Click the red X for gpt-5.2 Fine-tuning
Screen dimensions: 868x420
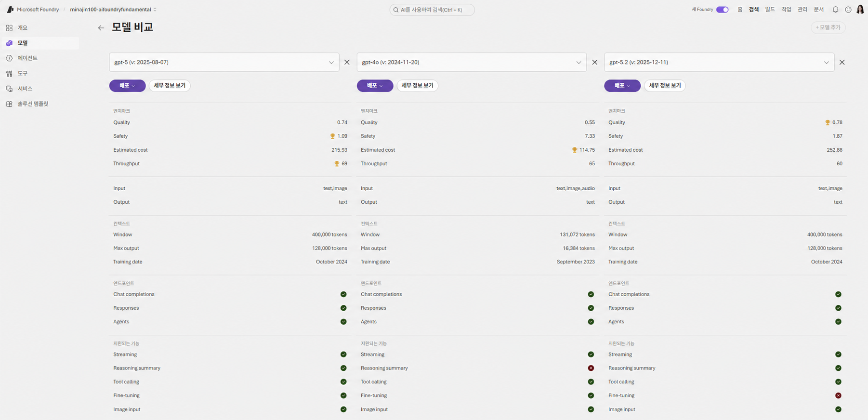coord(839,396)
